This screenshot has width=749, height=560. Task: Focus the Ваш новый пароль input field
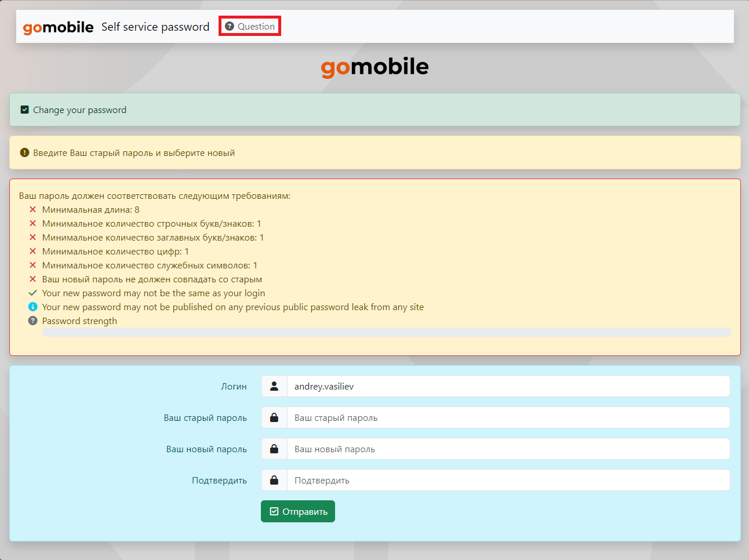pyautogui.click(x=508, y=449)
